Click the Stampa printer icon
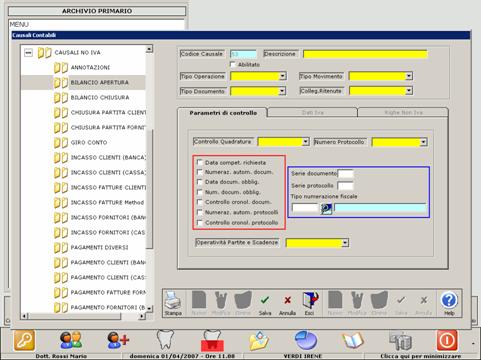Screen dimensions: 481x360 173,300
